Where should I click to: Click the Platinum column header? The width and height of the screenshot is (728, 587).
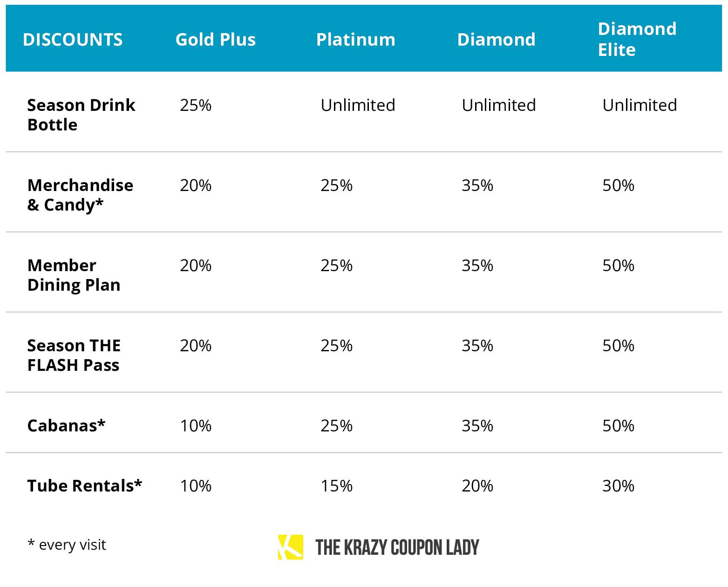coord(356,40)
